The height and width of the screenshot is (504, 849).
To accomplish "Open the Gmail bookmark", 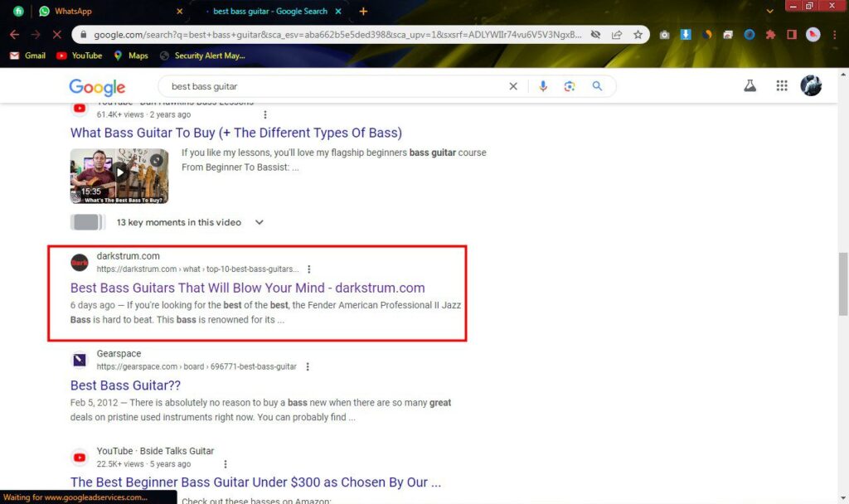I will 27,56.
